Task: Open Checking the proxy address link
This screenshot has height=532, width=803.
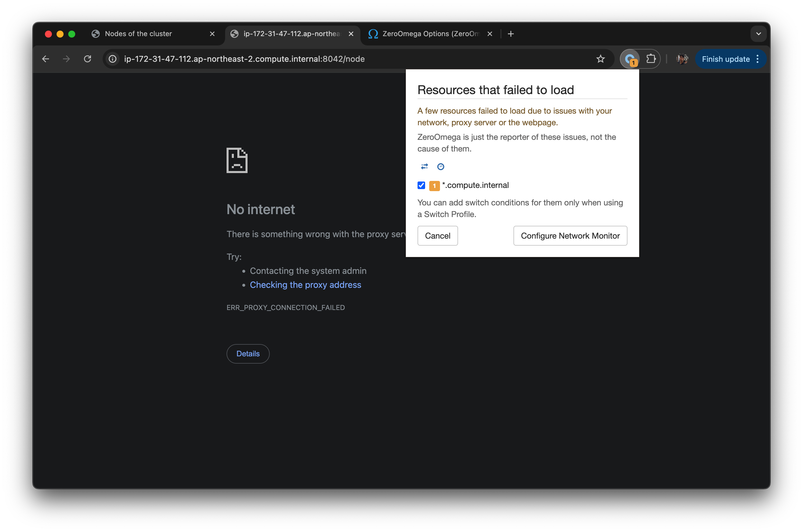Action: (305, 285)
